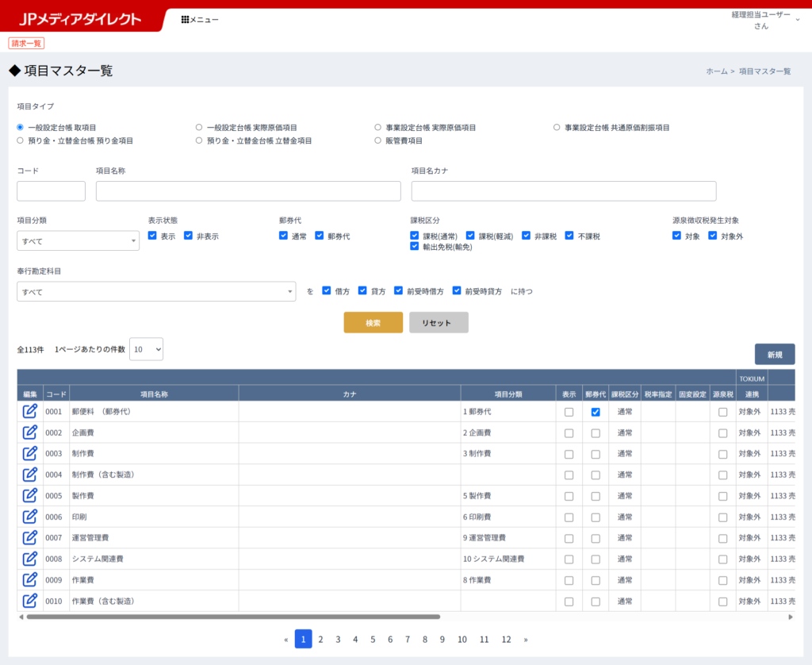The width and height of the screenshot is (812, 665).
Task: Change items per page dropdown
Action: point(146,349)
